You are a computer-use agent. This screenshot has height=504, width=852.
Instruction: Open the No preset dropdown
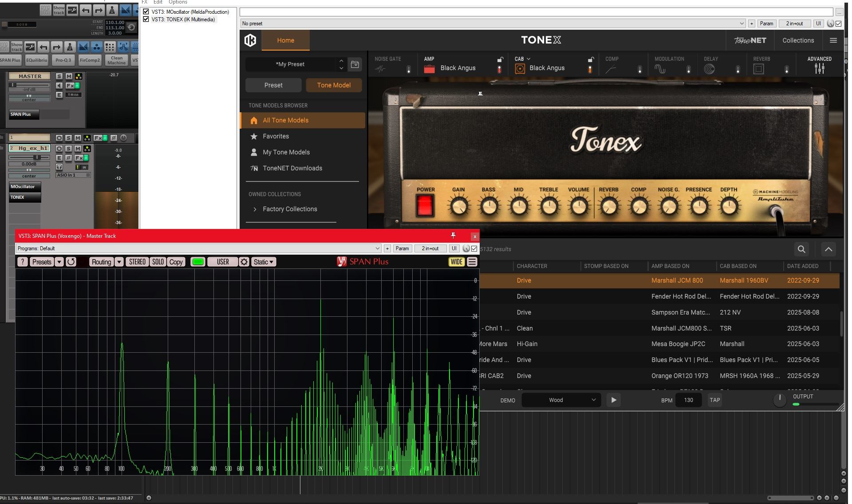coord(493,24)
